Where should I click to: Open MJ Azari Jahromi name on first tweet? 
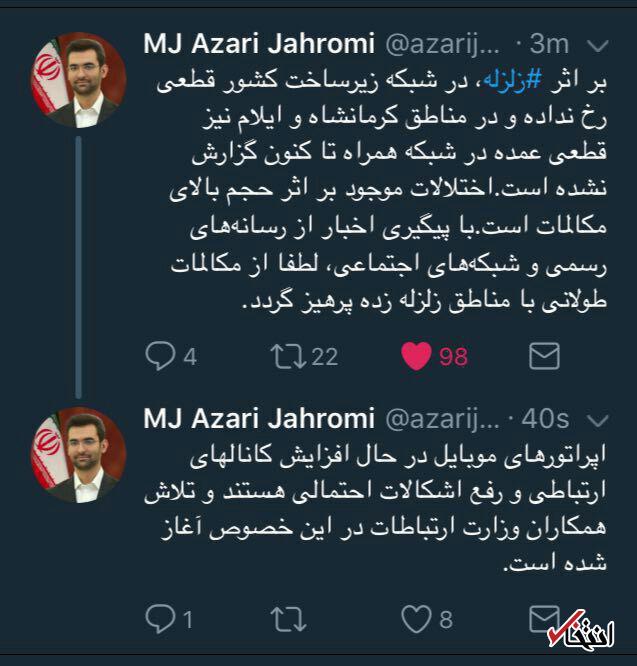[259, 44]
